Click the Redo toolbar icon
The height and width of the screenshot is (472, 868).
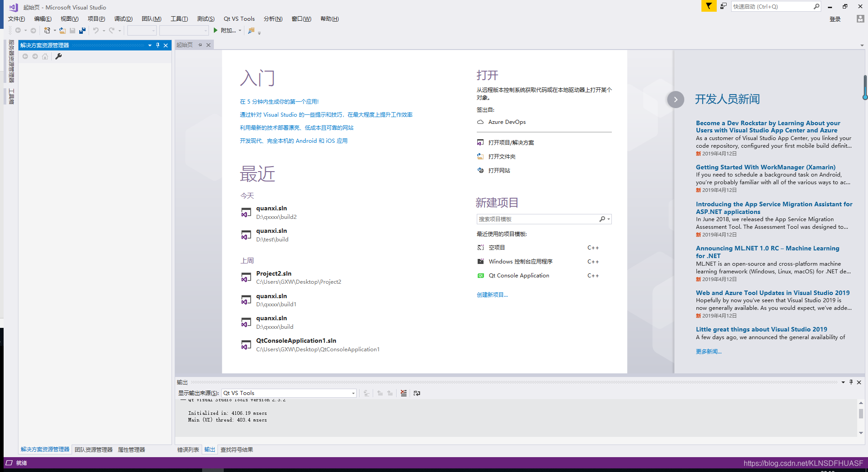click(112, 31)
